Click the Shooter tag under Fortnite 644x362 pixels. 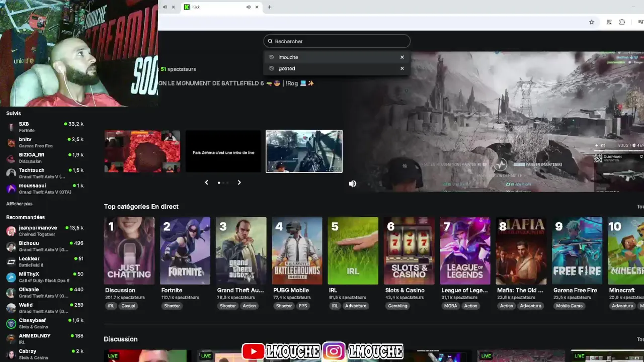point(172,306)
